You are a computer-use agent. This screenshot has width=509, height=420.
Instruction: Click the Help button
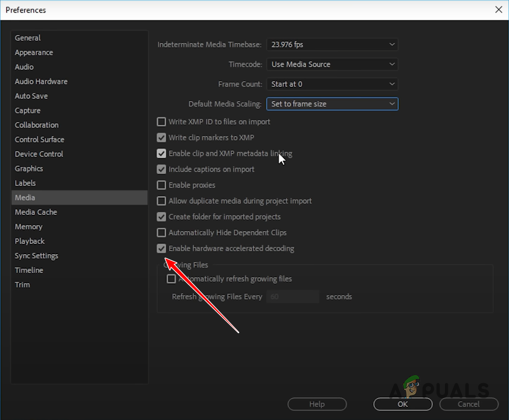point(317,404)
